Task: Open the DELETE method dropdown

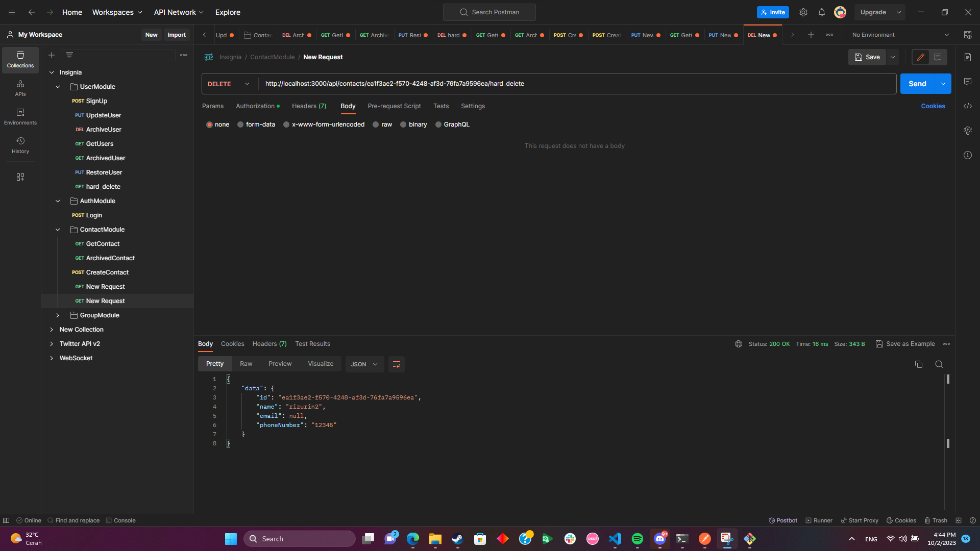Action: 228,84
